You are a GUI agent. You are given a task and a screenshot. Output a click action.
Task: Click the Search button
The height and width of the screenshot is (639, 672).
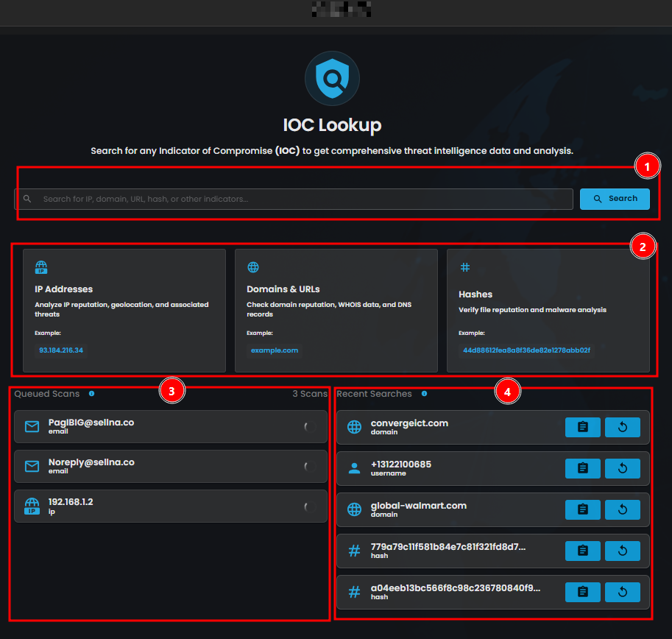615,199
